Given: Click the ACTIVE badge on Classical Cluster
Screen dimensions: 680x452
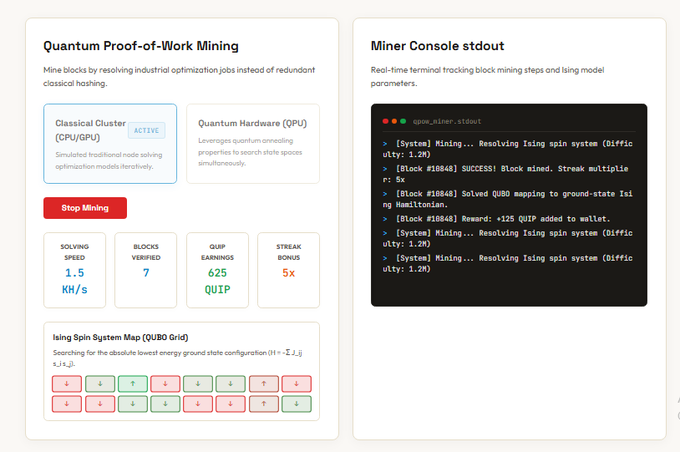Looking at the screenshot, I should (147, 131).
